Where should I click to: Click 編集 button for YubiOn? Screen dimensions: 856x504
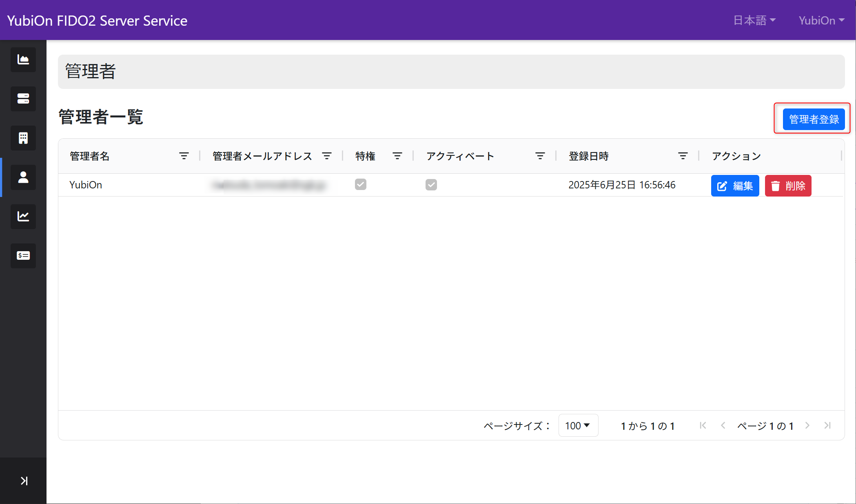point(735,186)
